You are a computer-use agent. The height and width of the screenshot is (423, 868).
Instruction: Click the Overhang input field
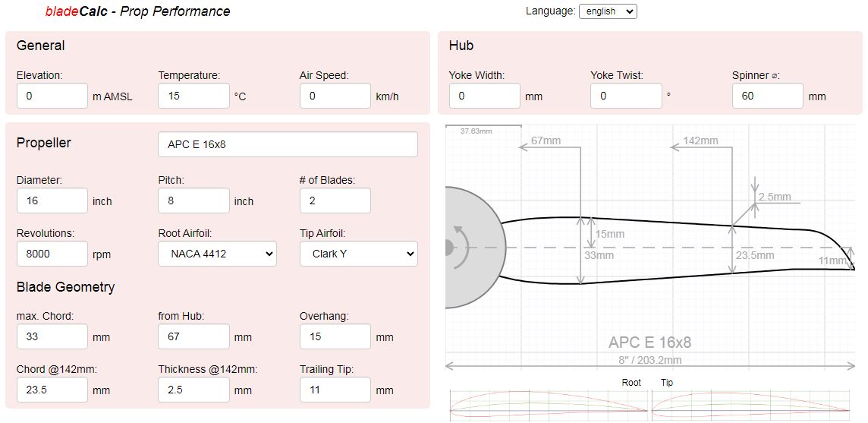point(335,336)
